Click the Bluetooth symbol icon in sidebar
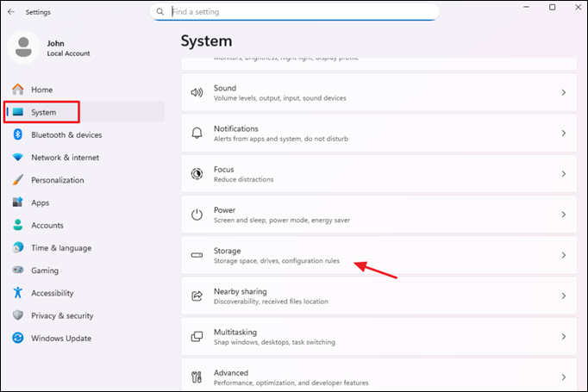Image resolution: width=588 pixels, height=392 pixels. click(17, 134)
